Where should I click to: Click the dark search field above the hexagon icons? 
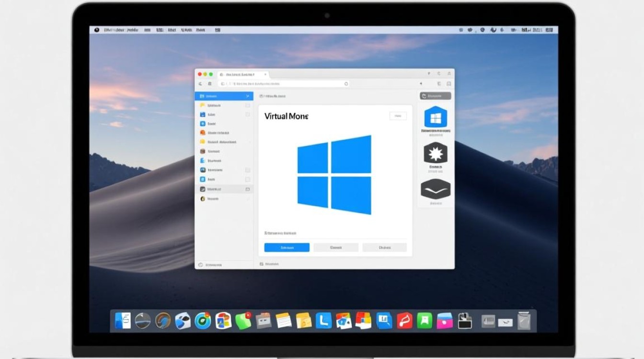[x=436, y=96]
